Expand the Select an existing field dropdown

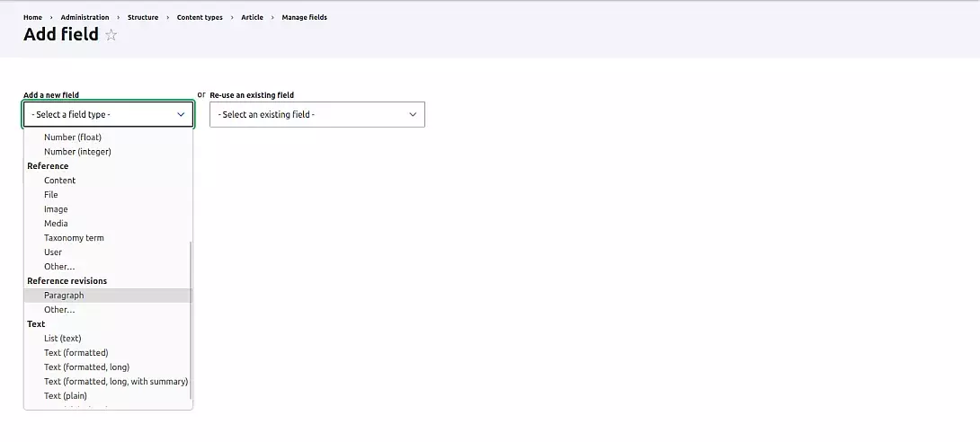316,115
